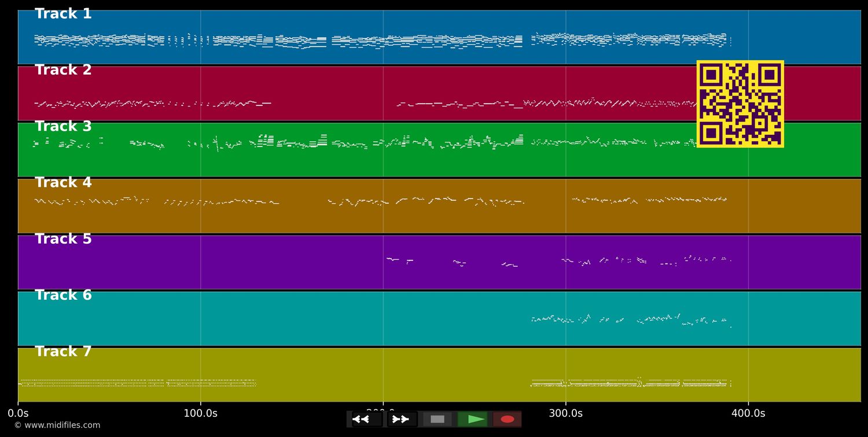Click the yellow QR code image
This screenshot has height=437, width=868.
(x=740, y=104)
